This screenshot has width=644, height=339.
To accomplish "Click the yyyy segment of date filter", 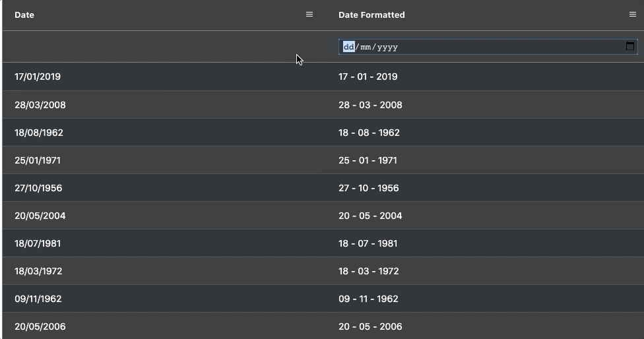I will coord(387,47).
